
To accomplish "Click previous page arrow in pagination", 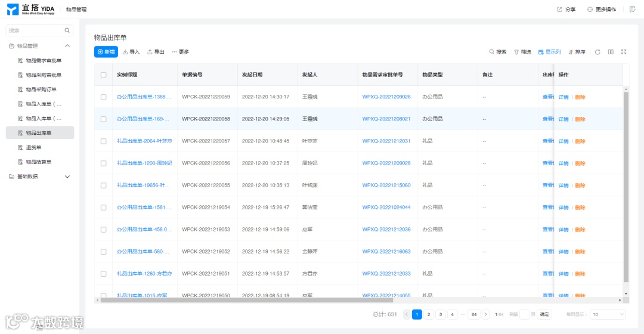I will pos(407,314).
